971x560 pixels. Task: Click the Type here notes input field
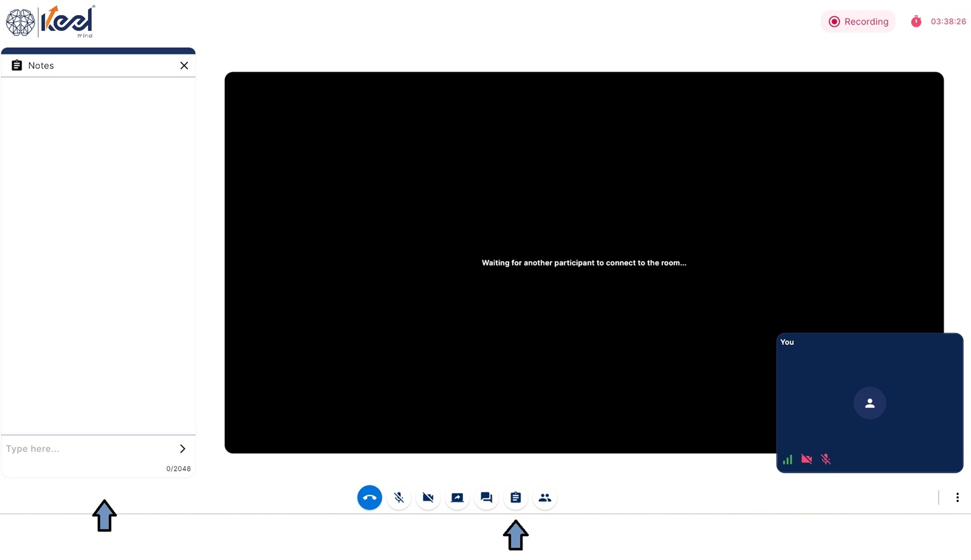coord(89,449)
